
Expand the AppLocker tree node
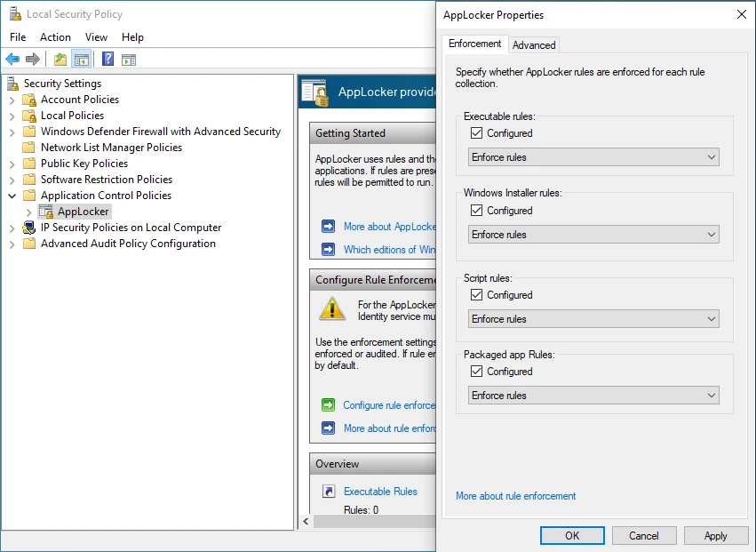(x=29, y=212)
